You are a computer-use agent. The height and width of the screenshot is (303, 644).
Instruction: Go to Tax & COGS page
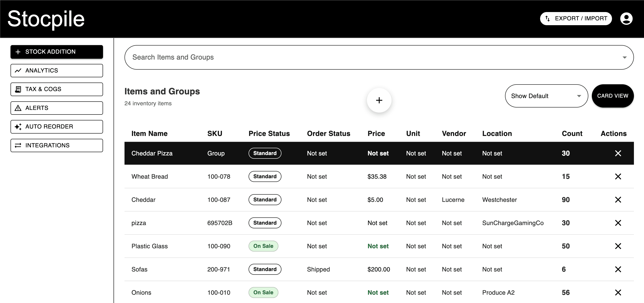[x=57, y=89]
